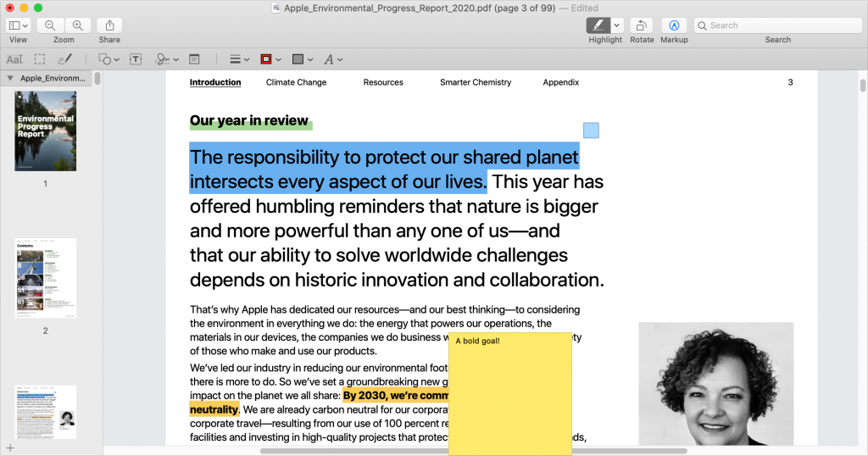Toggle the Highlight pen mode
The height and width of the screenshot is (456, 868).
pos(598,25)
